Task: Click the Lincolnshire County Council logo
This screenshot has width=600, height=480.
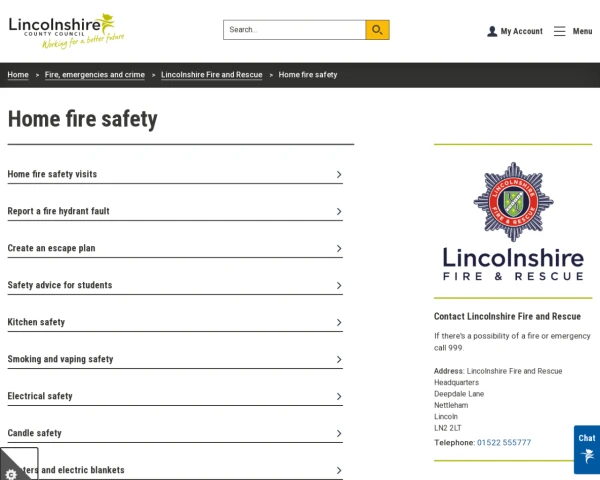Action: (x=67, y=31)
